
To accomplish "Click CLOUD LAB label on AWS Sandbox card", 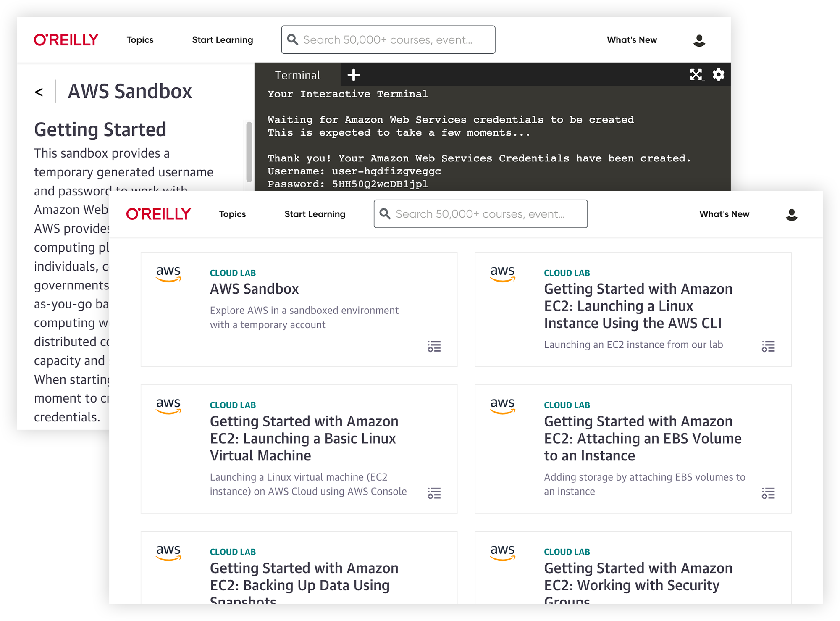I will click(233, 273).
